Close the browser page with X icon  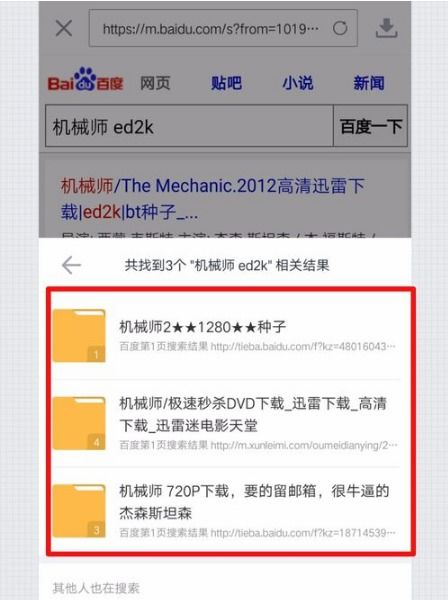click(x=64, y=28)
